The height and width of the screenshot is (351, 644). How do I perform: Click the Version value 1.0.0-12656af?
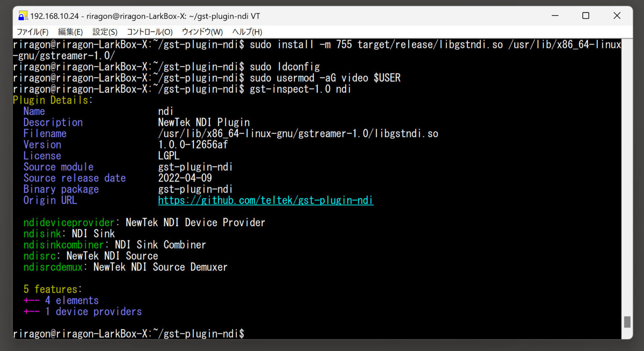[x=193, y=144]
